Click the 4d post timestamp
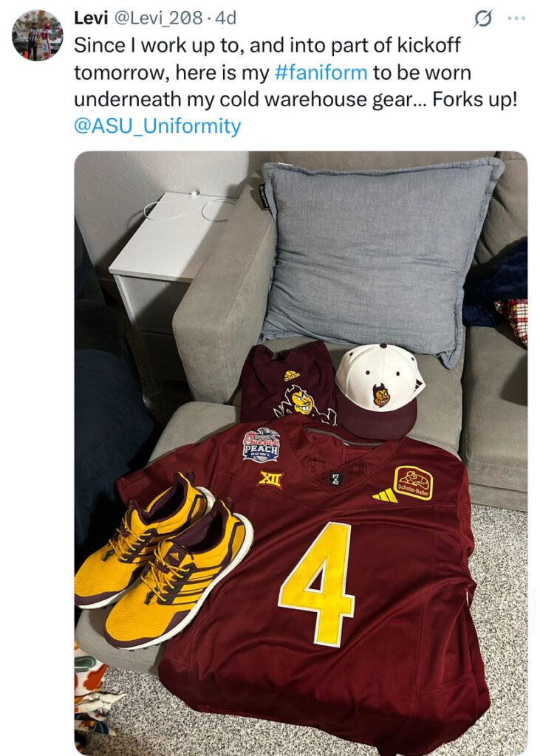This screenshot has width=540, height=756. [225, 18]
